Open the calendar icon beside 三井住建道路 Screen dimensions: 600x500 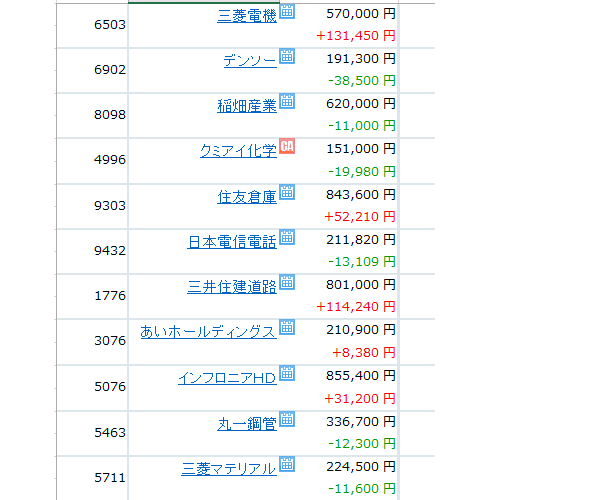pos(287,282)
